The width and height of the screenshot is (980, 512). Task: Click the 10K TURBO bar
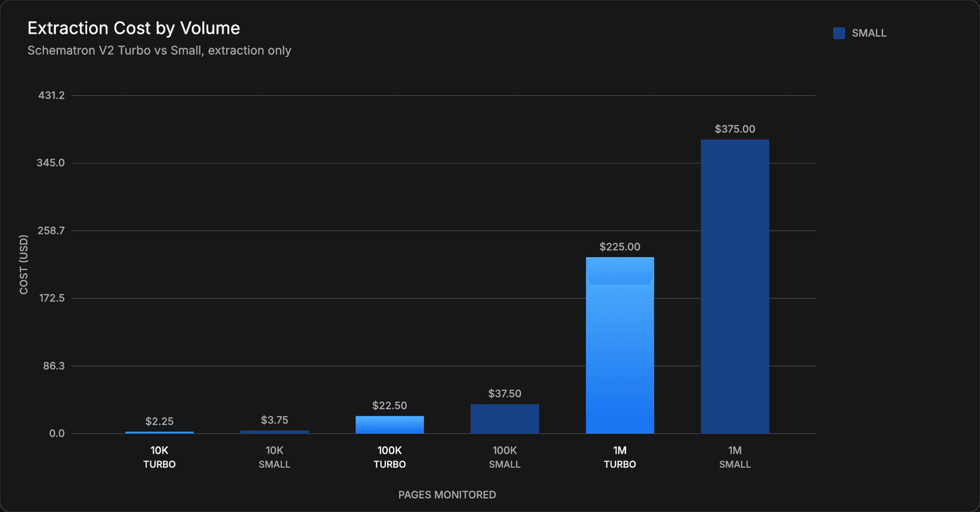click(x=159, y=432)
